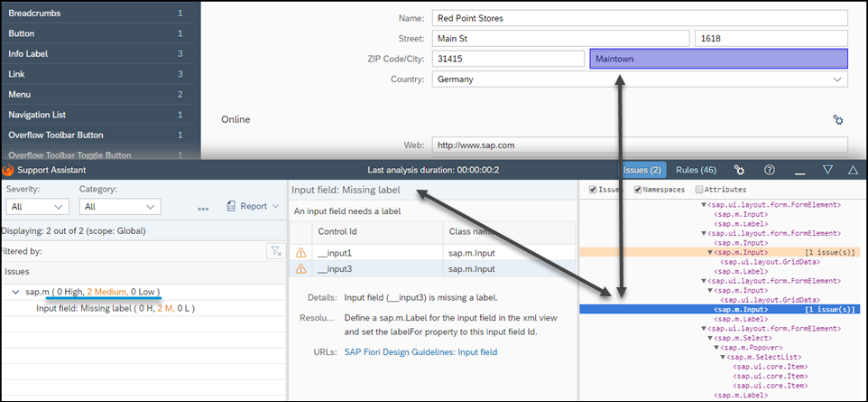Select Link in the sidebar list

pyautogui.click(x=96, y=74)
